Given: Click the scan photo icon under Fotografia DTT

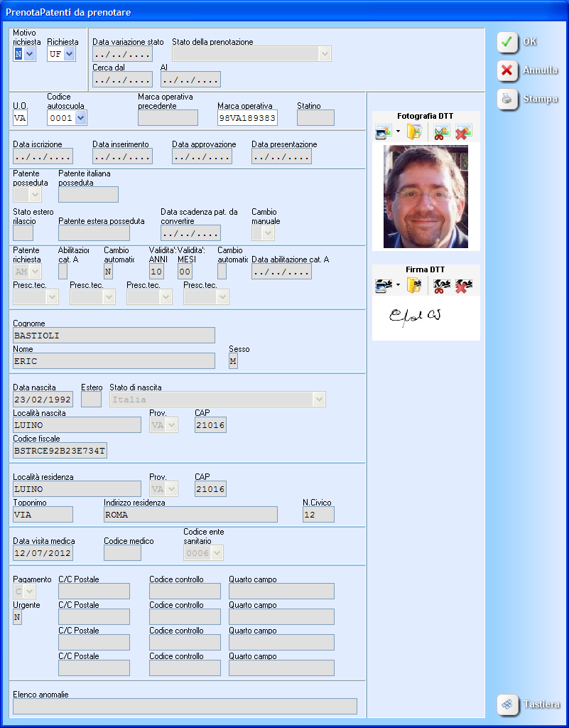Looking at the screenshot, I should [x=384, y=132].
